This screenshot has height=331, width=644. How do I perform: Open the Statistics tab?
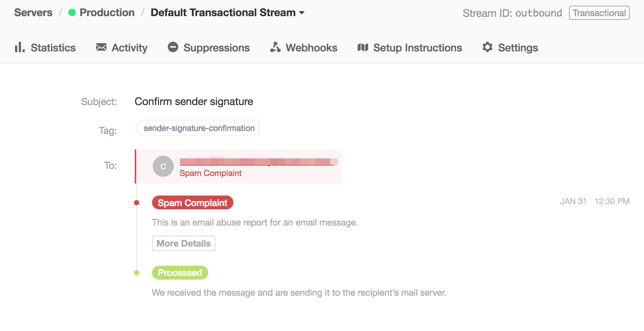[x=53, y=48]
